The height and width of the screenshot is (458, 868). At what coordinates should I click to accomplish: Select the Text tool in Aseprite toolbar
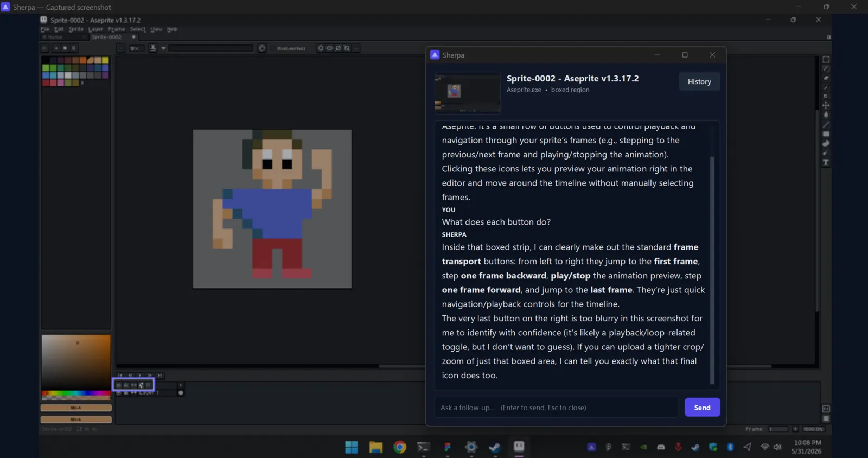(826, 162)
